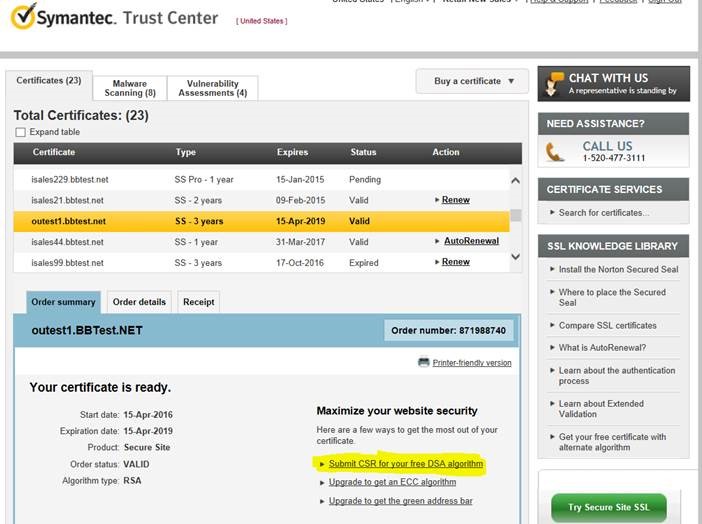Select the Order summary tab
This screenshot has height=524, width=702.
click(64, 302)
